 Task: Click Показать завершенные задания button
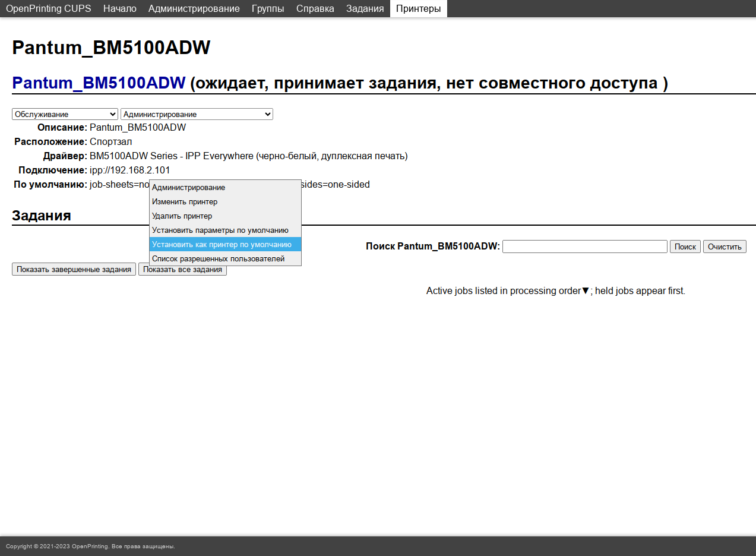pos(74,270)
